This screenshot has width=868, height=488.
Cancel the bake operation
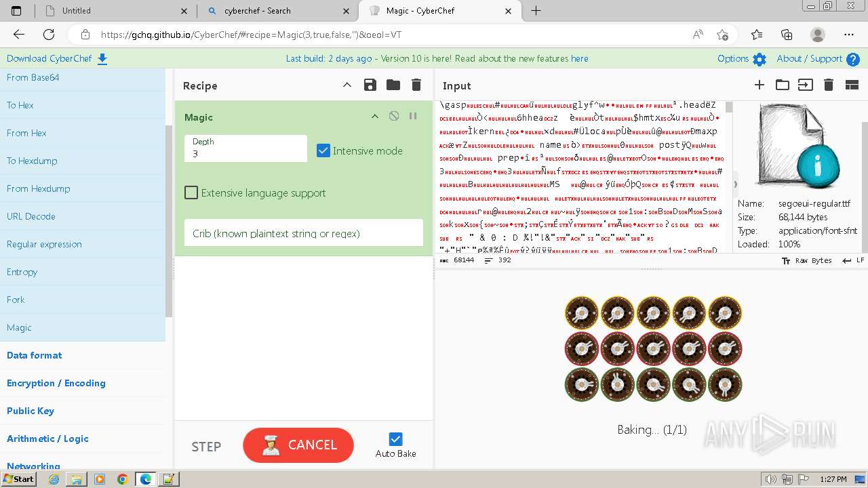click(298, 445)
